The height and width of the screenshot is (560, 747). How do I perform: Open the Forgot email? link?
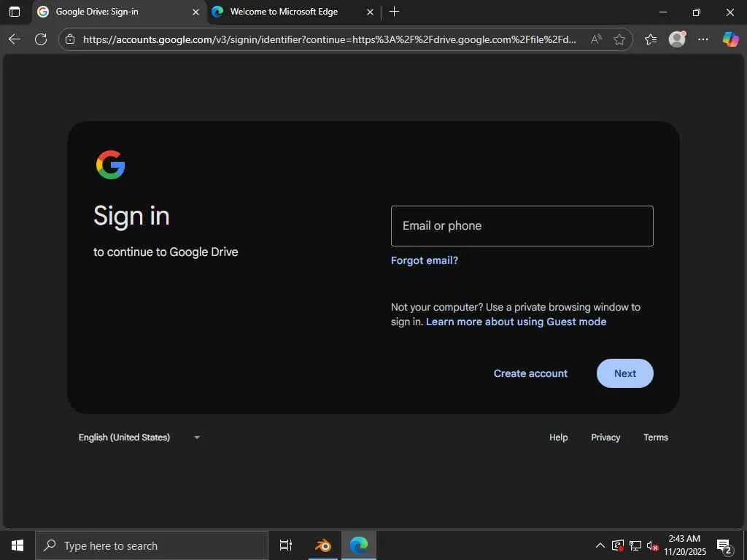tap(425, 260)
